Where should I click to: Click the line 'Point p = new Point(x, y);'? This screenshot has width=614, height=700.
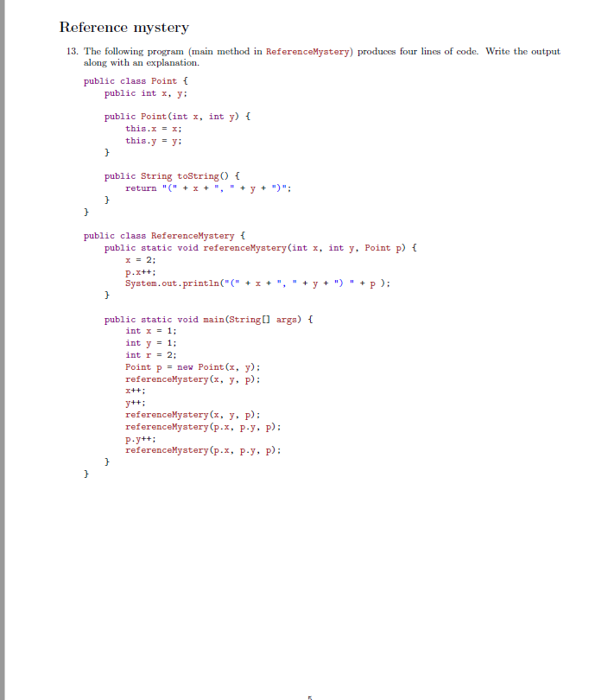193,367
